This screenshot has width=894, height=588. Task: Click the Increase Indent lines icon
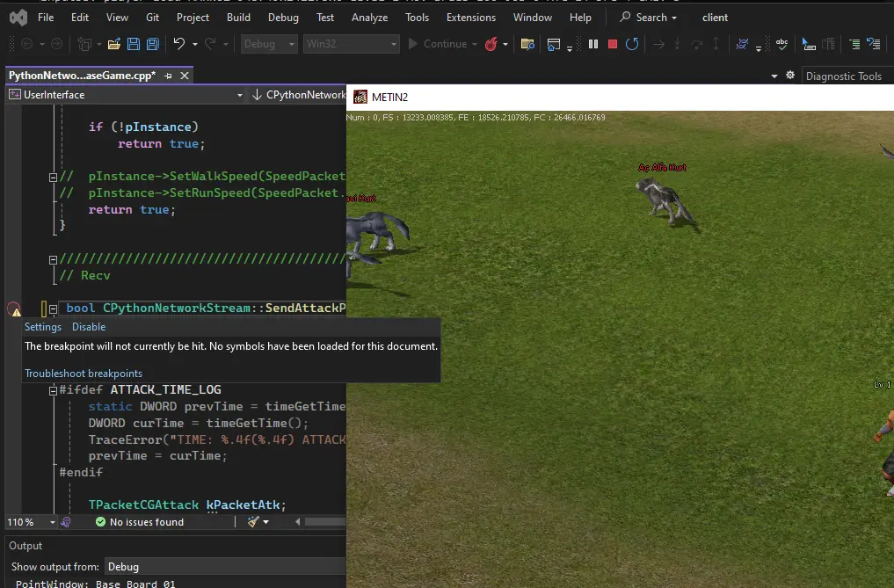(854, 44)
